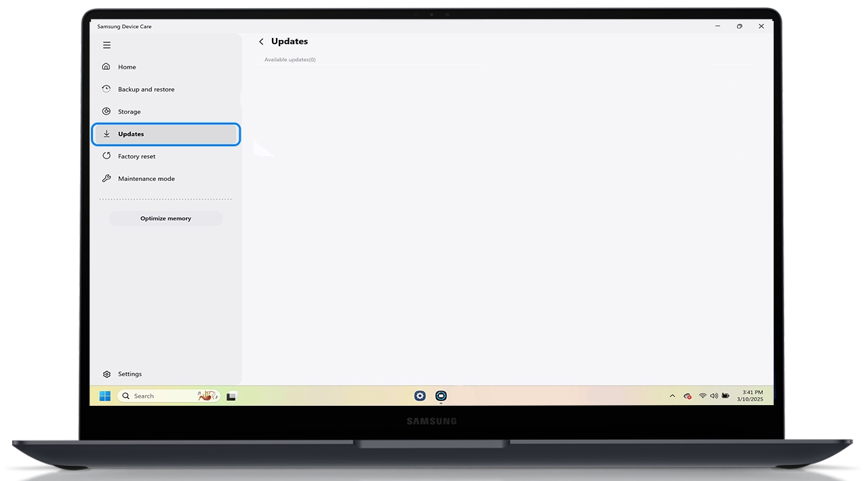
Task: Open the Wi-Fi network tray icon
Action: pyautogui.click(x=703, y=396)
